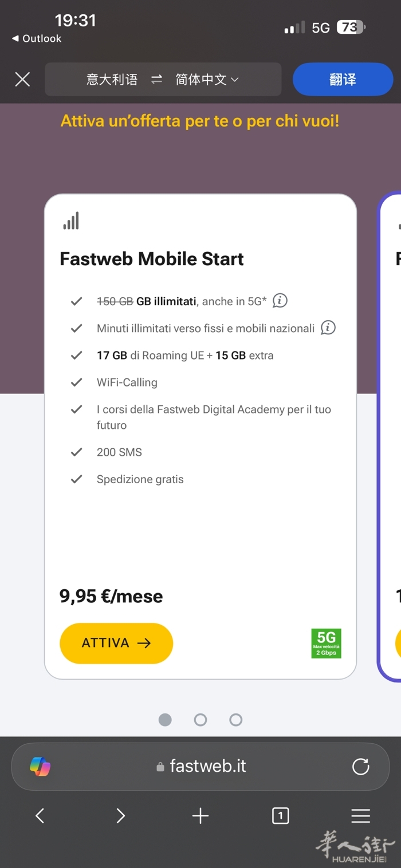This screenshot has width=401, height=868.
Task: Reload the page with refresh icon
Action: tap(360, 767)
